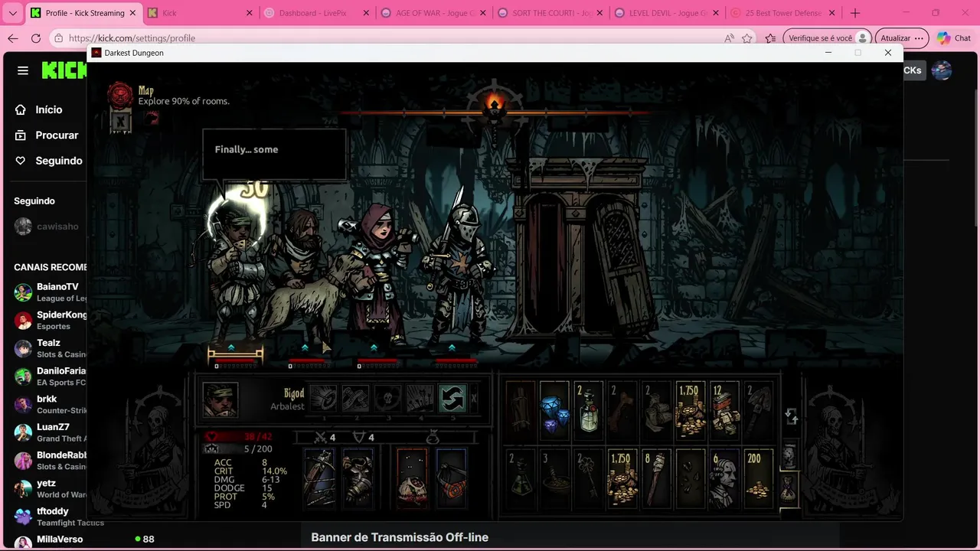Image resolution: width=980 pixels, height=551 pixels.
Task: Open Tealz recommended channel
Action: 51,348
